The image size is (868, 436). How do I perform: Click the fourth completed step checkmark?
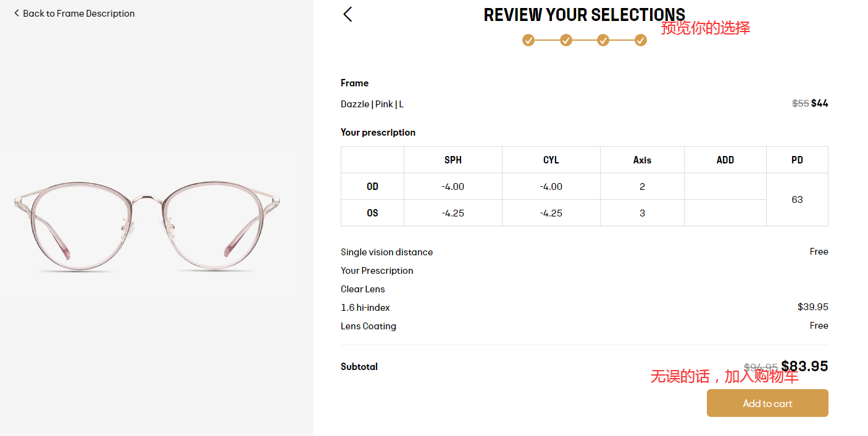(x=641, y=41)
